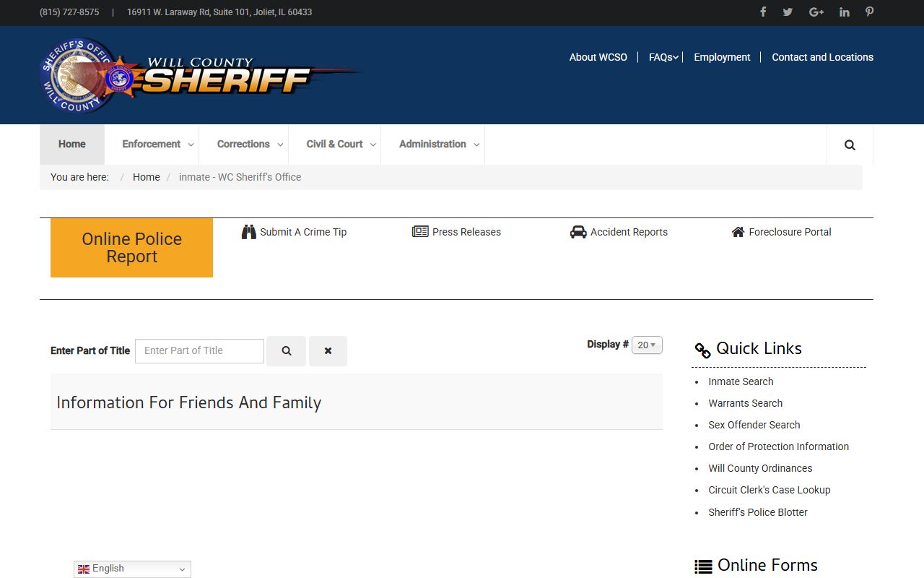Viewport: 924px width, 578px height.
Task: Click the binoculars Submit A Crime Tip icon
Action: pos(249,232)
